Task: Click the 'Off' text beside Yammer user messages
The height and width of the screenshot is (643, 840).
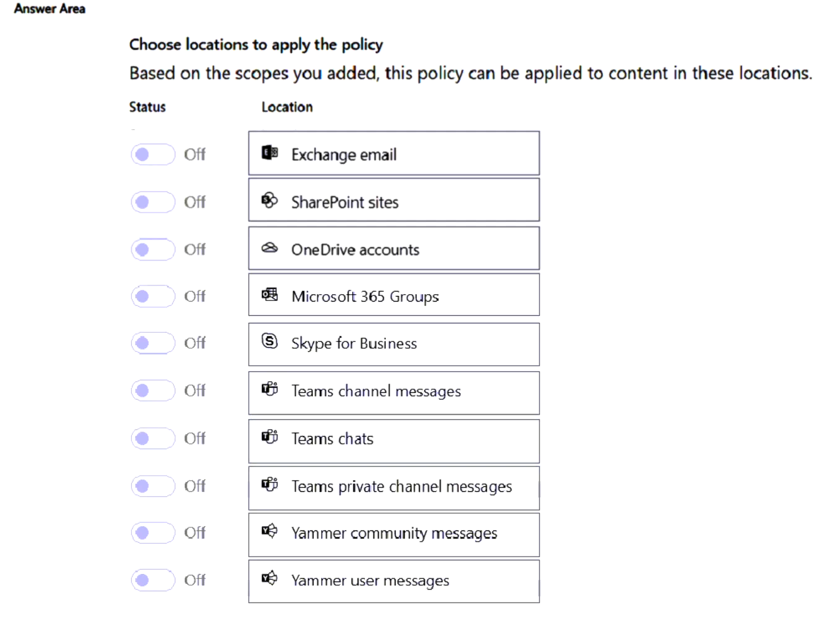Action: 195,580
